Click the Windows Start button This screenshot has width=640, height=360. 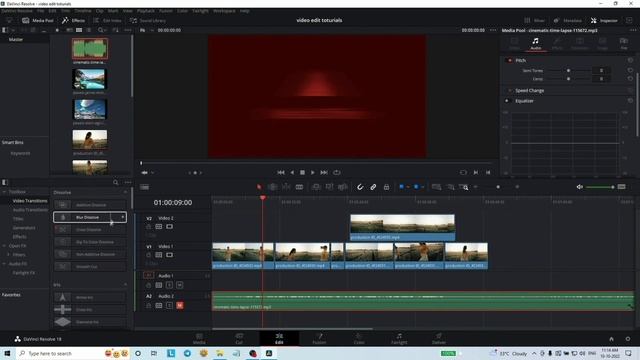7,353
